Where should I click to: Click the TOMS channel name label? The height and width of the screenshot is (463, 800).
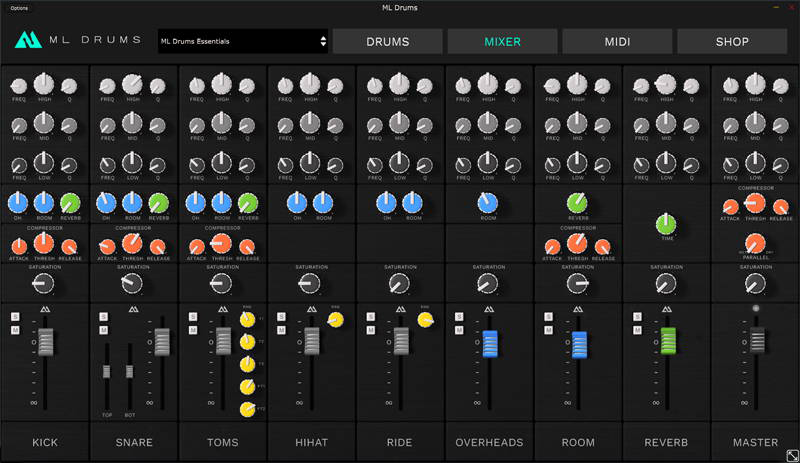click(x=222, y=442)
